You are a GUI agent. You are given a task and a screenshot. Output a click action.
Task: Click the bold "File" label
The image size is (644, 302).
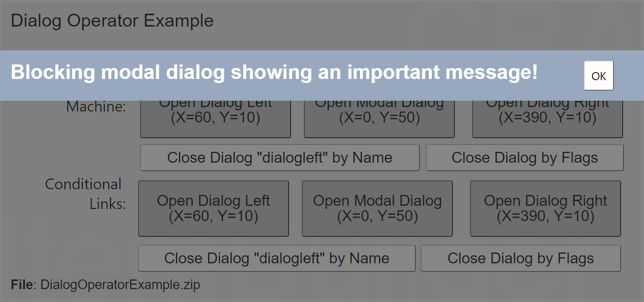point(22,285)
